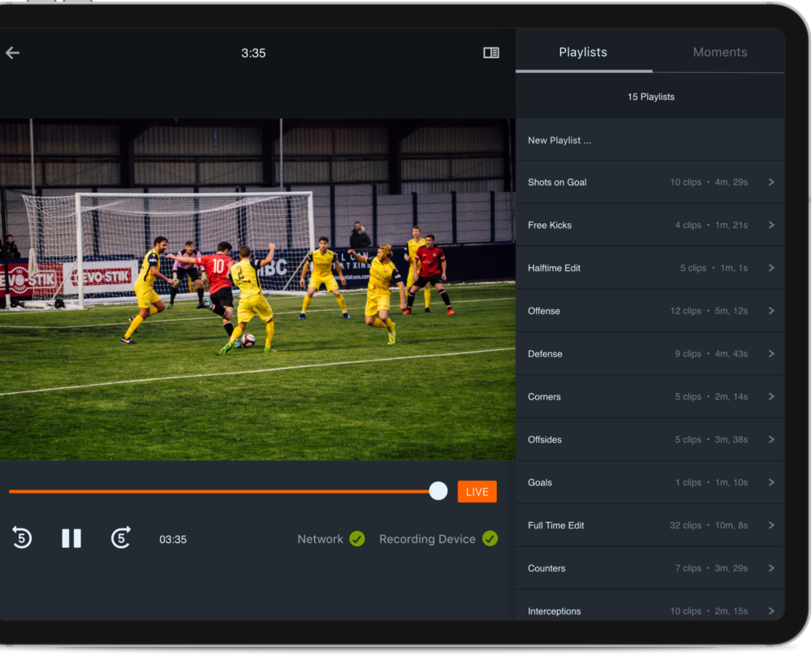Screen dimensions: 812x656
Task: Create a New Playlist
Action: tap(559, 140)
